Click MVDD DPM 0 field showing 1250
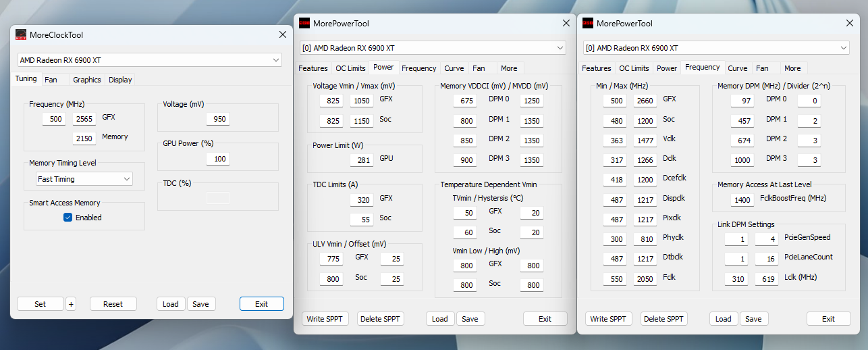 [532, 101]
